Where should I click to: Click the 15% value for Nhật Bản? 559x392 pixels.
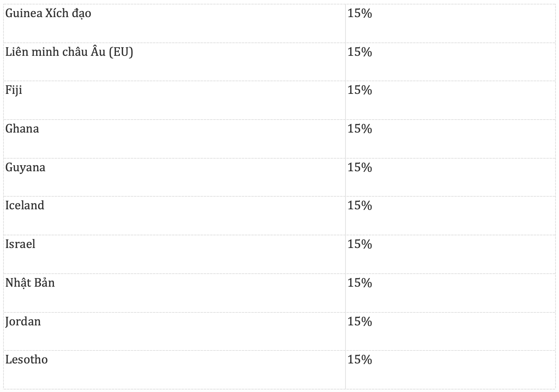click(x=360, y=283)
